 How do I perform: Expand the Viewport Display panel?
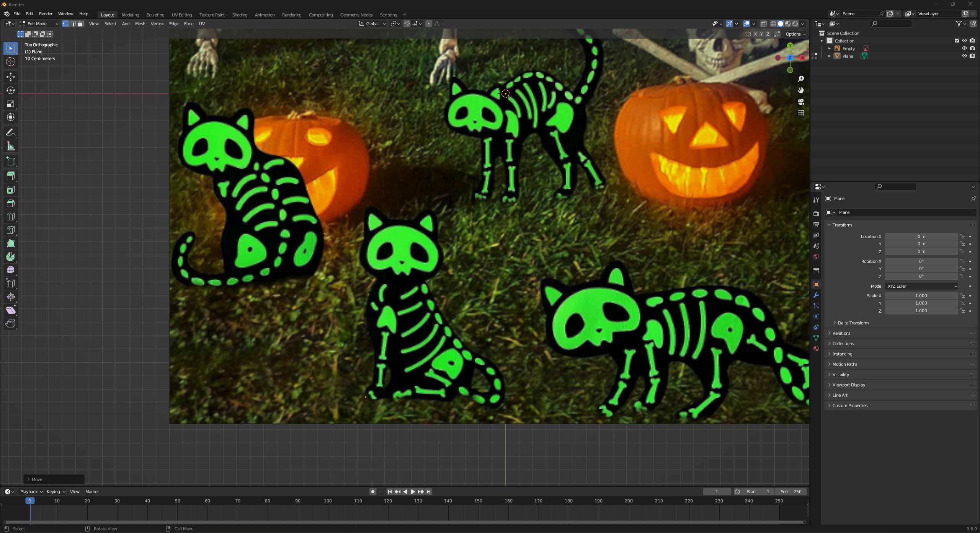pyautogui.click(x=848, y=385)
